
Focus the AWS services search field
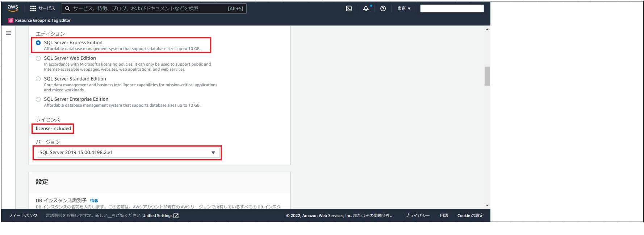point(154,8)
